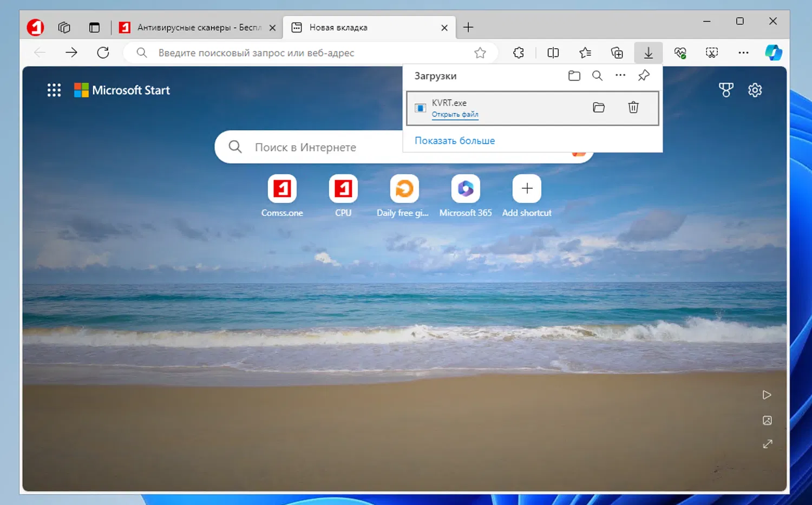Open the Workspaces icon in title bar
The height and width of the screenshot is (505, 812).
(64, 27)
